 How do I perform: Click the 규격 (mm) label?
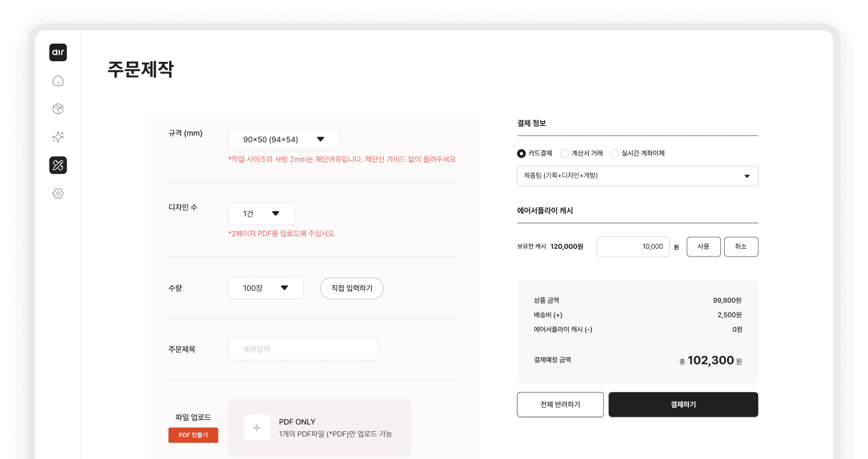point(185,133)
